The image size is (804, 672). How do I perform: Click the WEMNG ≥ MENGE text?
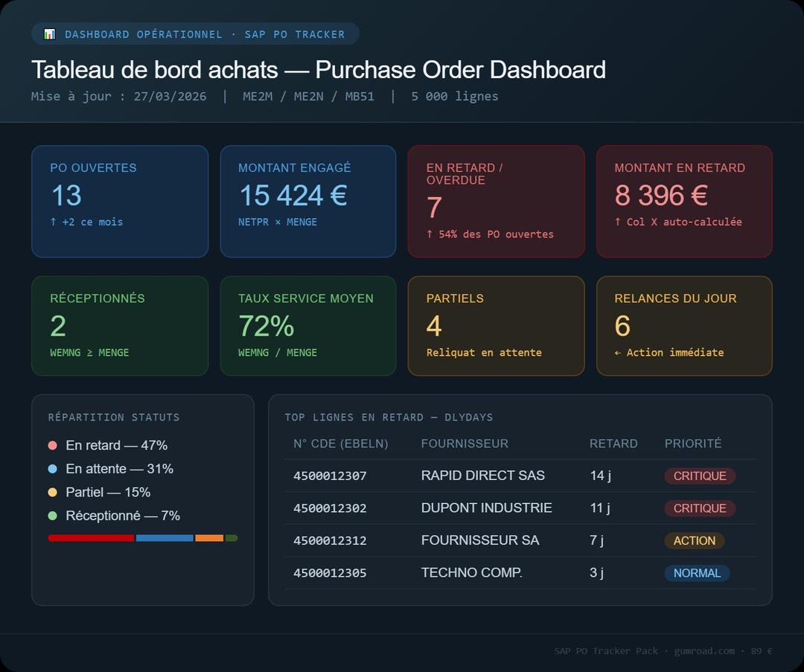[89, 353]
